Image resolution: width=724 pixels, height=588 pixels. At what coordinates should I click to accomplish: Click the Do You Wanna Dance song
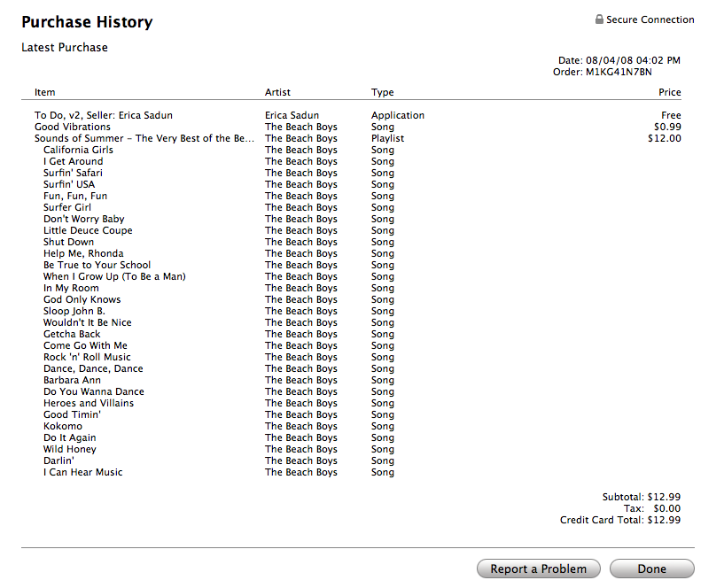click(94, 391)
